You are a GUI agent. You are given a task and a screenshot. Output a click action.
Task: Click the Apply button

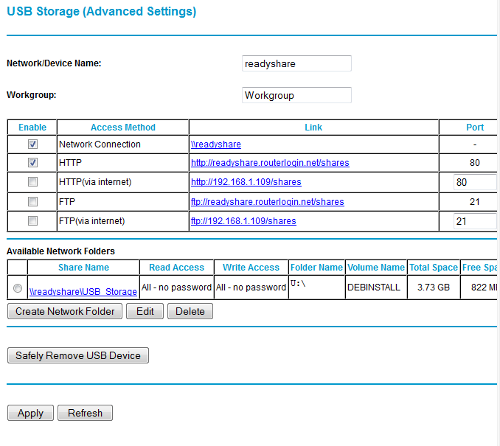tap(30, 413)
